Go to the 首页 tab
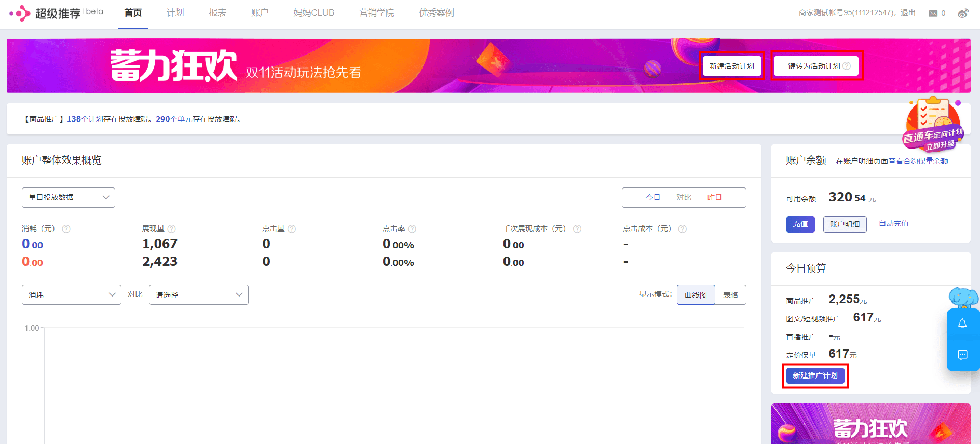Viewport: 980px width, 444px height. (x=133, y=13)
